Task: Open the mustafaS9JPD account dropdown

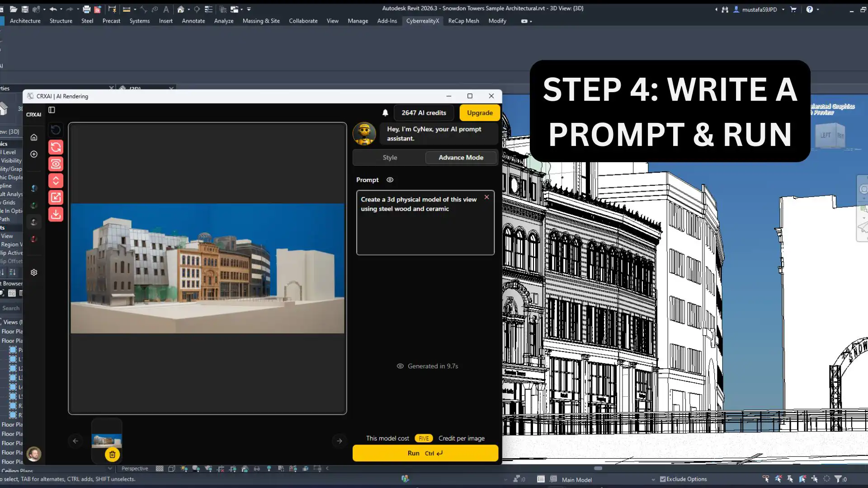Action: click(x=783, y=9)
